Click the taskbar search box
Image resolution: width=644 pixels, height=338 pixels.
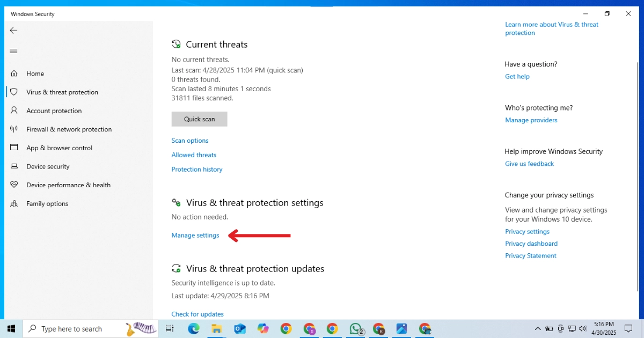[80, 329]
